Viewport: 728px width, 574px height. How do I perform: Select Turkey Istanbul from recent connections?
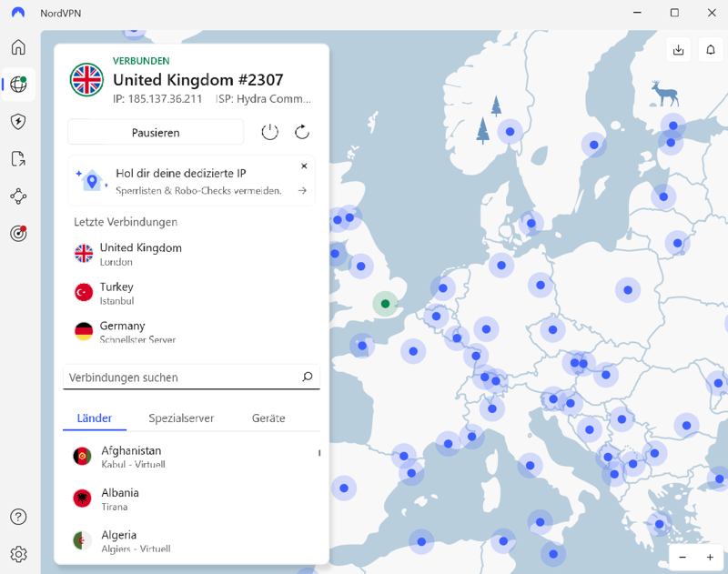(116, 293)
